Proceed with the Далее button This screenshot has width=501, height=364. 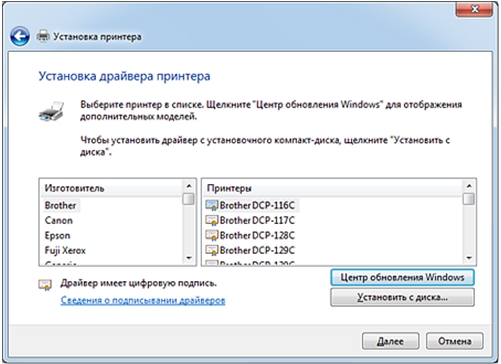coord(390,341)
